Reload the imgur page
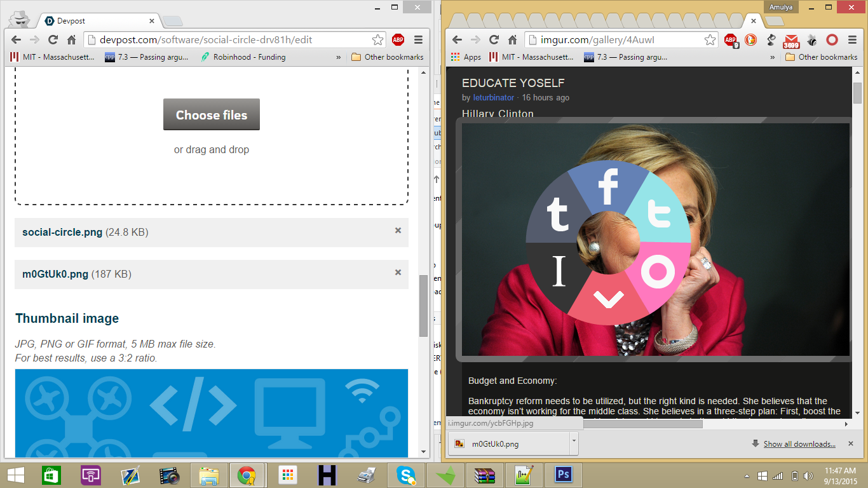The height and width of the screenshot is (488, 868). (494, 40)
